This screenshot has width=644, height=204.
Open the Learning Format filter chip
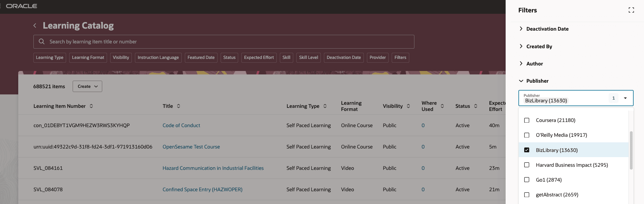click(x=88, y=57)
